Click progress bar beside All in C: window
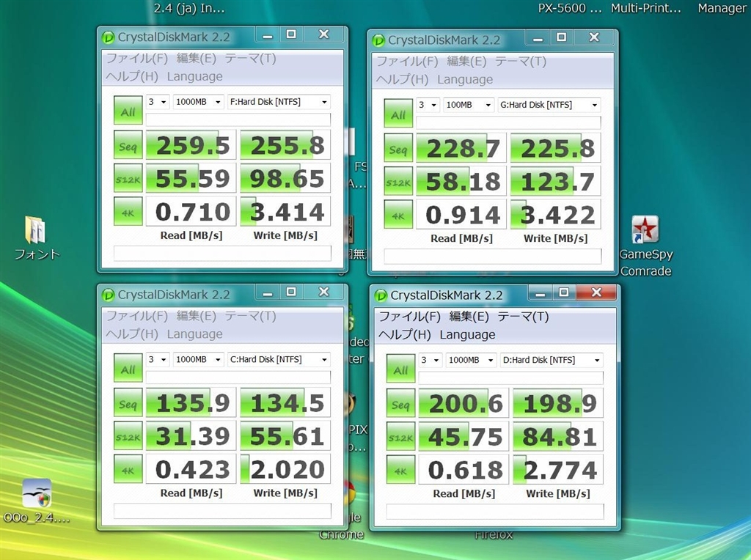 coord(238,377)
